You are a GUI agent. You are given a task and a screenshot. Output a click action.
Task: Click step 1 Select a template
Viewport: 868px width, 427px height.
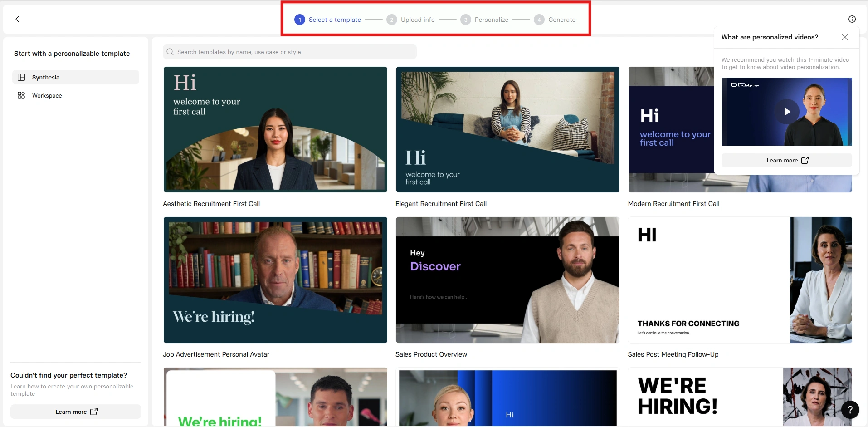point(328,20)
